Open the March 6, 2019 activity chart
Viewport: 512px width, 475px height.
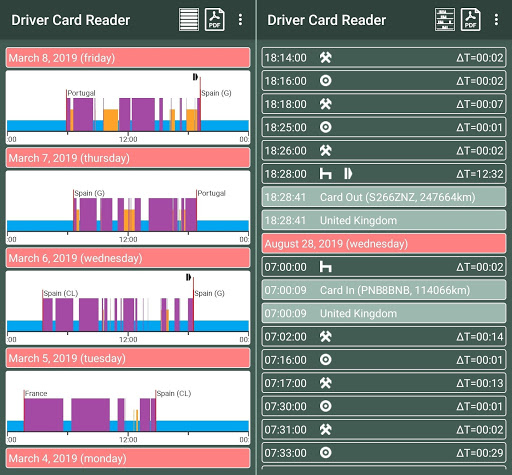click(x=128, y=308)
